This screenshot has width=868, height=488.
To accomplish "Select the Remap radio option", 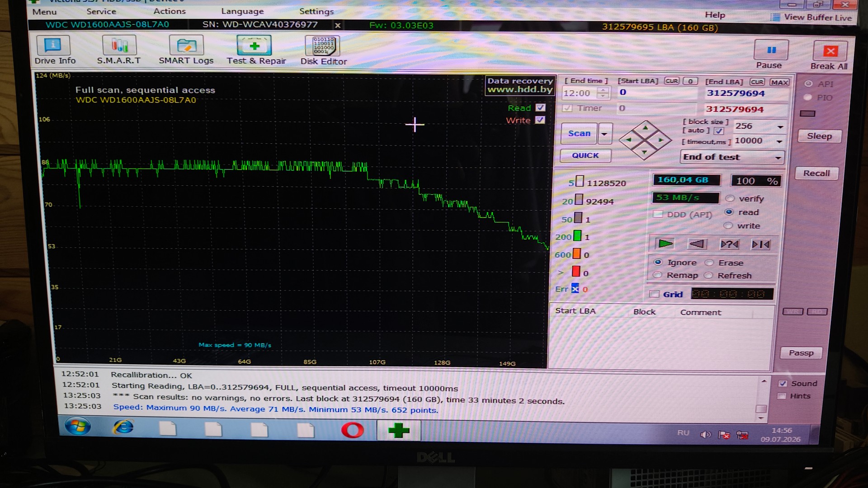I will pos(657,275).
